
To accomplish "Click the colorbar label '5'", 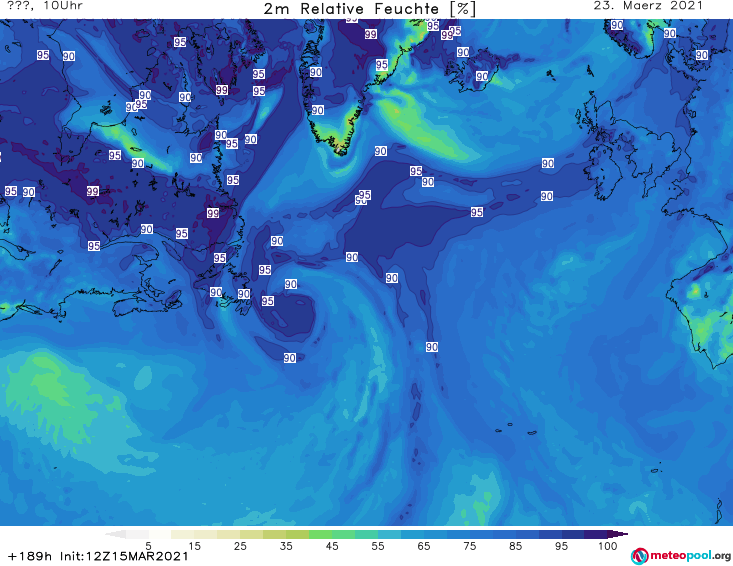I will coord(148,546).
